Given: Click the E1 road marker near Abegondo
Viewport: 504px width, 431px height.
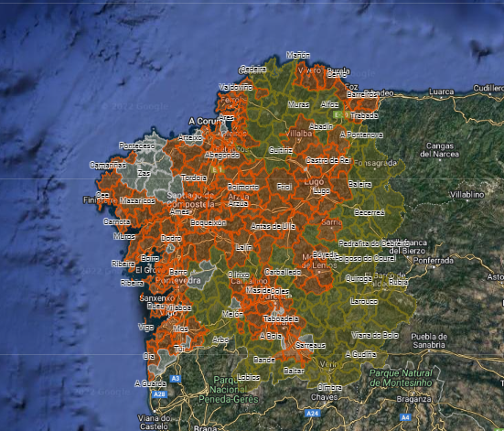Looking at the screenshot, I should click(x=217, y=169).
